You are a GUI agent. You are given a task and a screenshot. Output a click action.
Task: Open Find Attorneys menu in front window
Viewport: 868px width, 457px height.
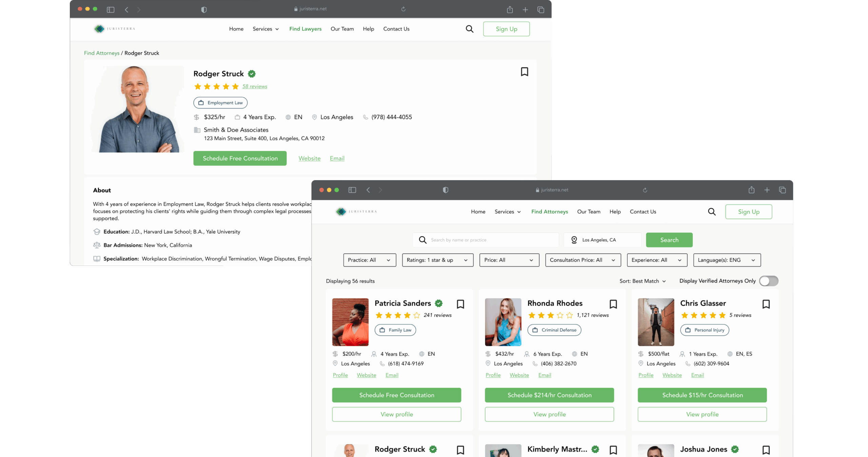pyautogui.click(x=549, y=211)
